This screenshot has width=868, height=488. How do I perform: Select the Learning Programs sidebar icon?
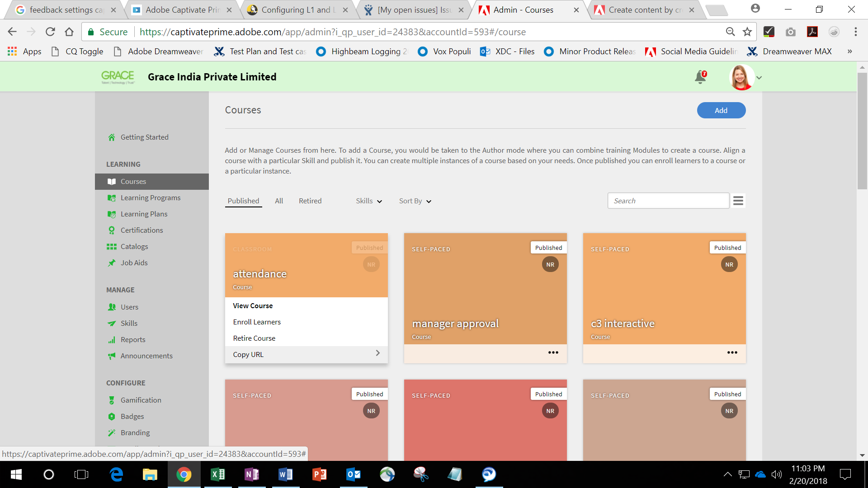click(x=112, y=197)
